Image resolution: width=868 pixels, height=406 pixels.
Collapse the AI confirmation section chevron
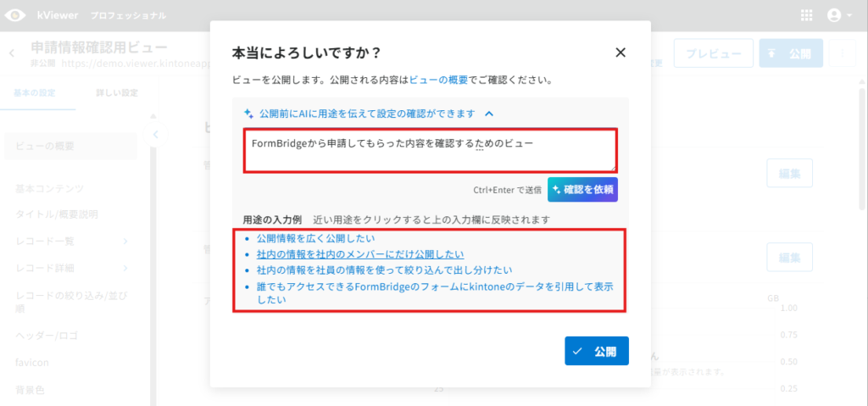pos(489,114)
